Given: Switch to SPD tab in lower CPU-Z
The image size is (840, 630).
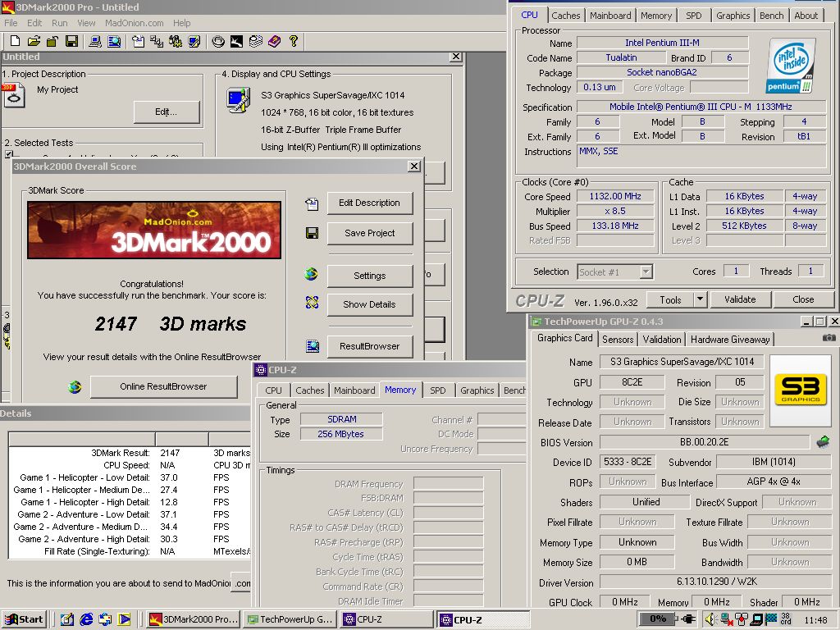Looking at the screenshot, I should click(438, 390).
